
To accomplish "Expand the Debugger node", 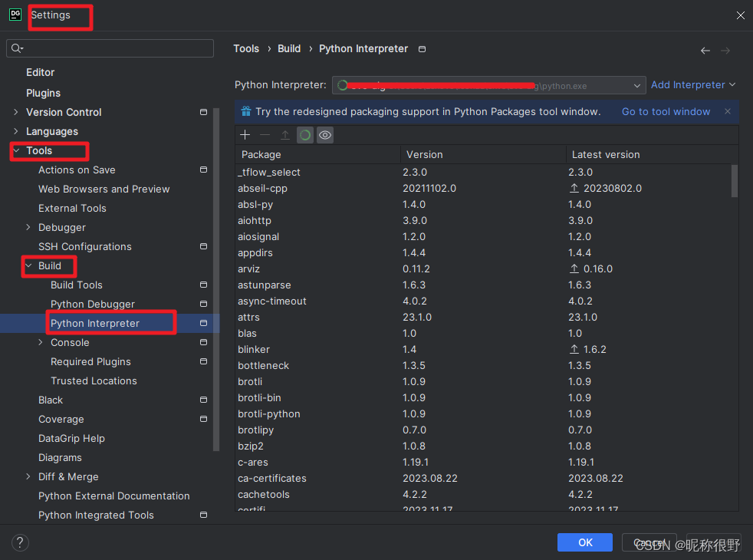I will (x=28, y=227).
